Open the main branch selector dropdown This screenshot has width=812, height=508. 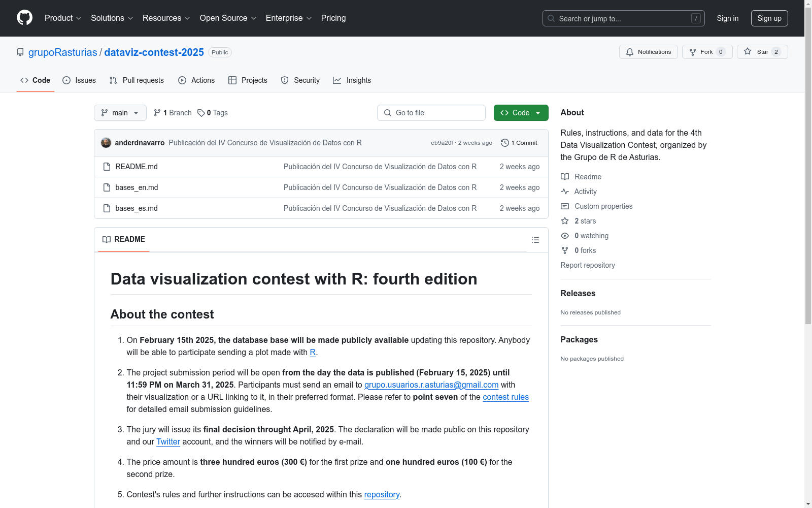120,113
